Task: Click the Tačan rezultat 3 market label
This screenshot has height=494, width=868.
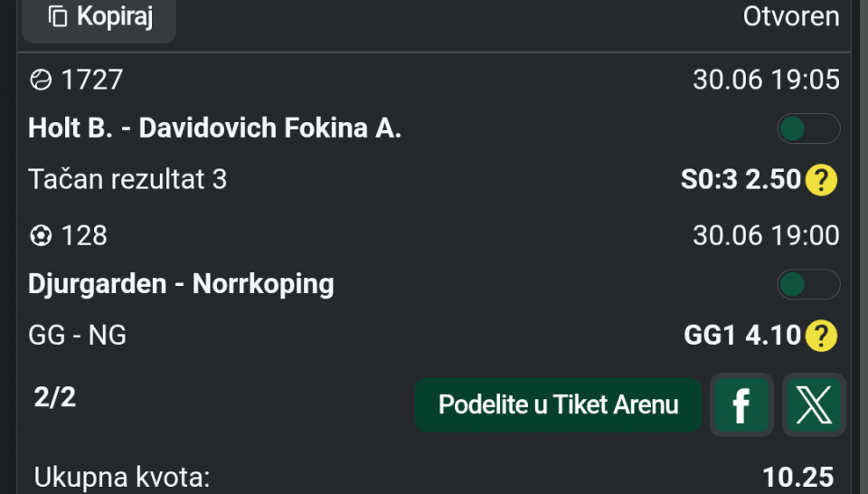Action: 127,180
